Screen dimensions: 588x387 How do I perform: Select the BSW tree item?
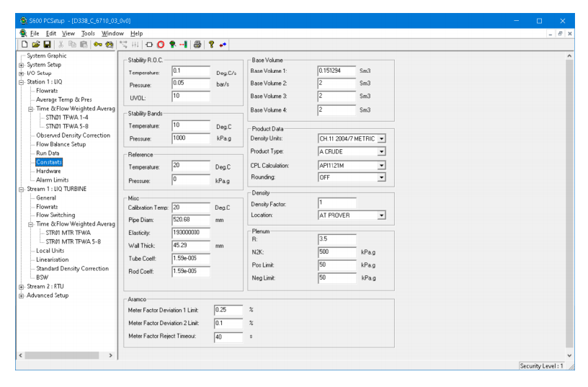[x=42, y=277]
